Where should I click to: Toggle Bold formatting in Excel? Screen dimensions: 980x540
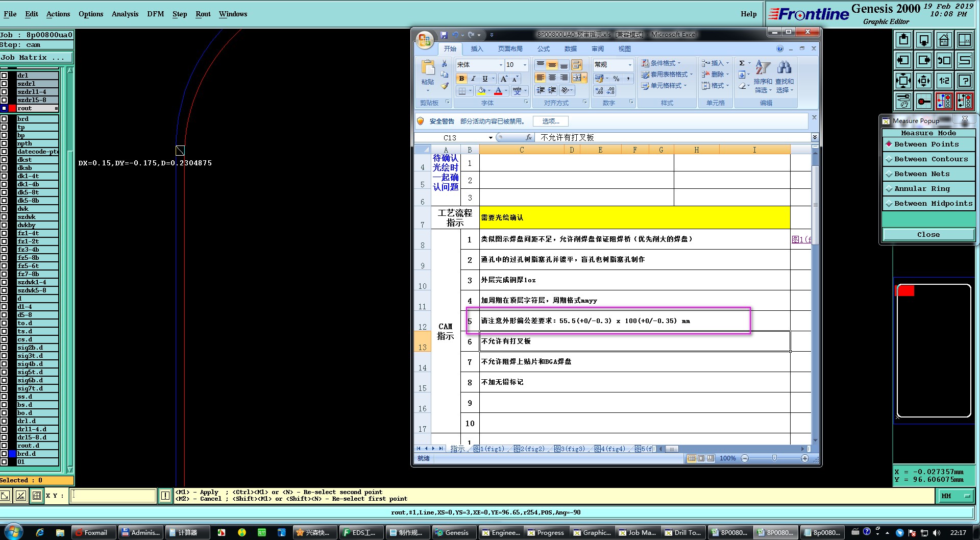pyautogui.click(x=461, y=79)
